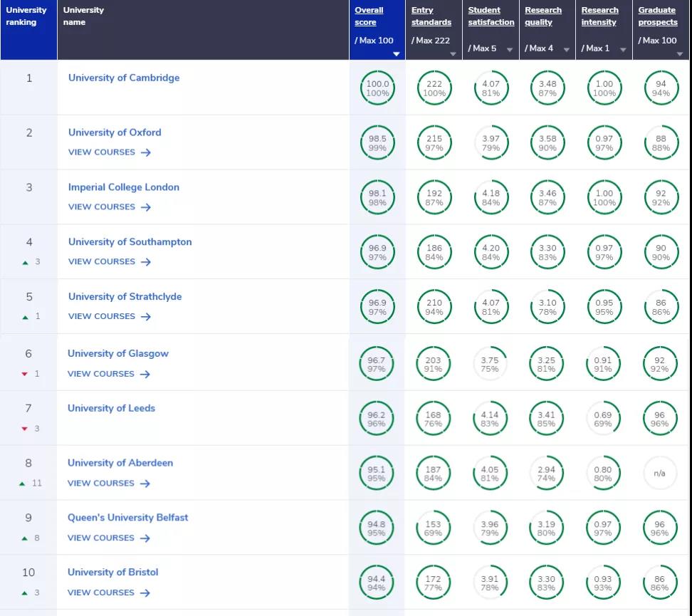Click Belfast's entry standards 153 circle
Viewport: 692px width, 616px height.
[x=433, y=528]
